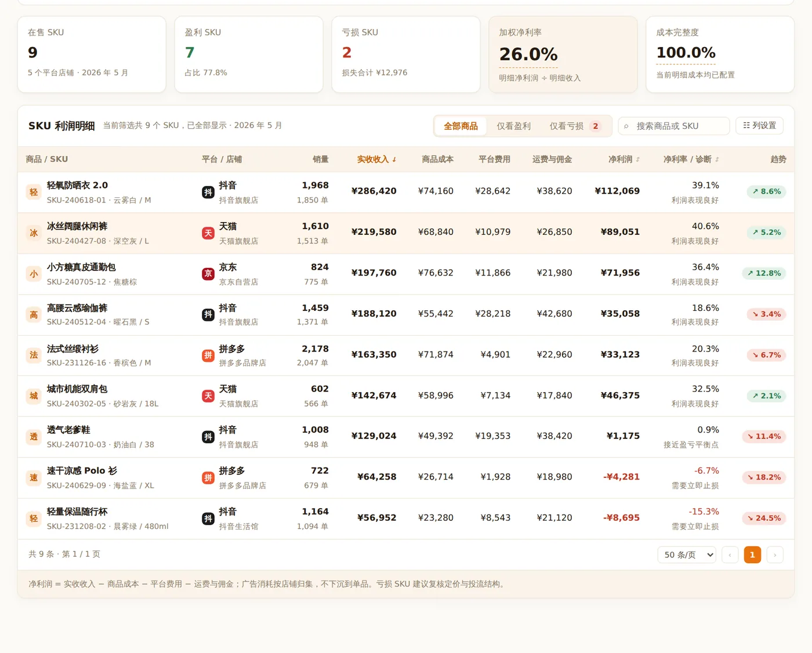Focus the 搜索商品或 SKU search field
The image size is (812, 653).
pyautogui.click(x=673, y=126)
